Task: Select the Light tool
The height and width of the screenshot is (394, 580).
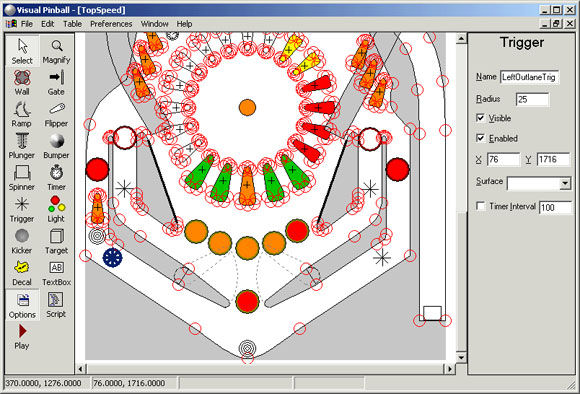Action: [x=56, y=210]
